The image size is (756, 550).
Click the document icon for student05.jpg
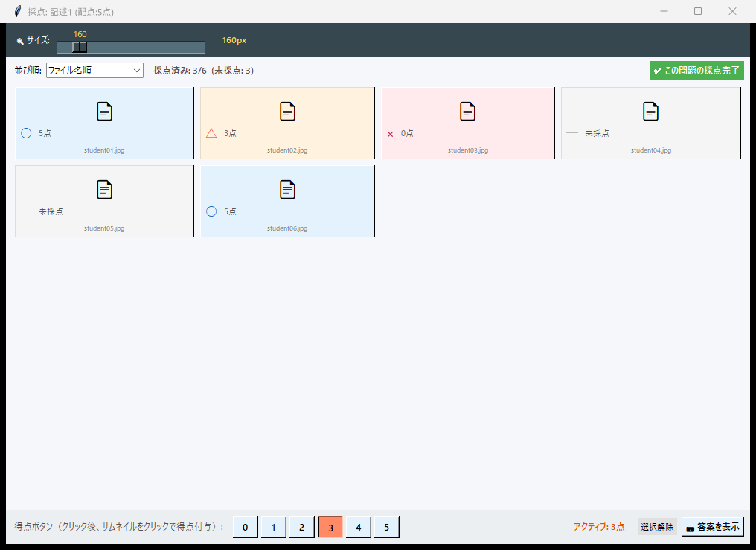click(x=105, y=190)
